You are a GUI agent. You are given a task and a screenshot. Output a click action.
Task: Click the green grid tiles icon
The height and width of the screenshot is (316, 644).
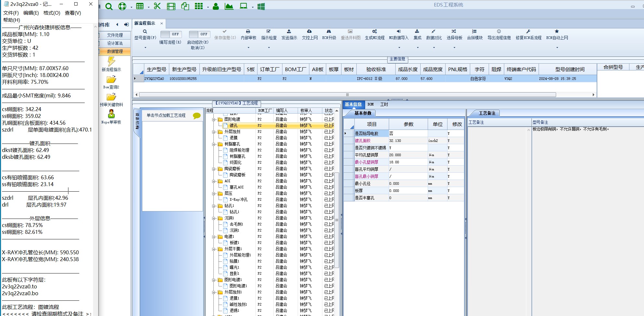pos(199,6)
